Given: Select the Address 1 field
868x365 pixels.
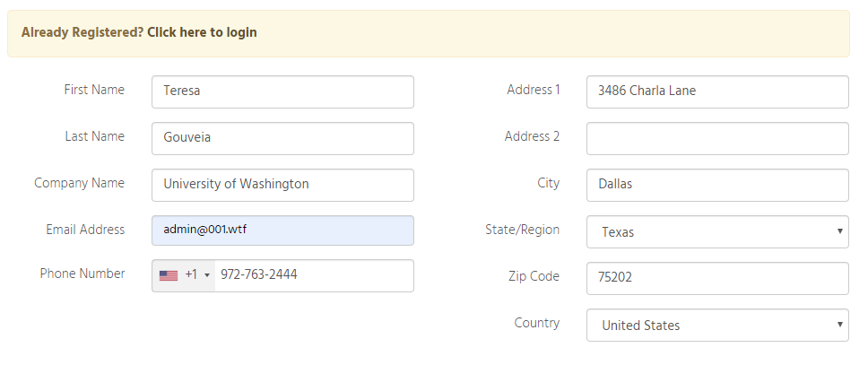Looking at the screenshot, I should pos(717,92).
